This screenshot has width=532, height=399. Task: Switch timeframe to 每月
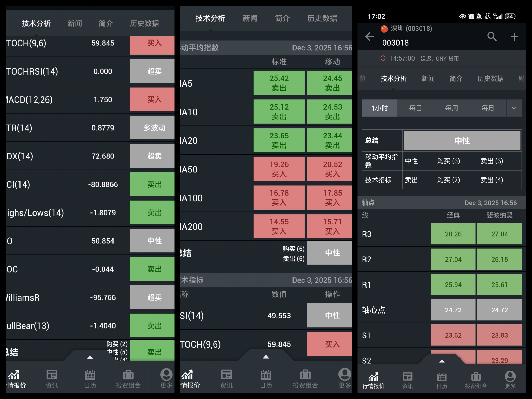[x=488, y=108]
